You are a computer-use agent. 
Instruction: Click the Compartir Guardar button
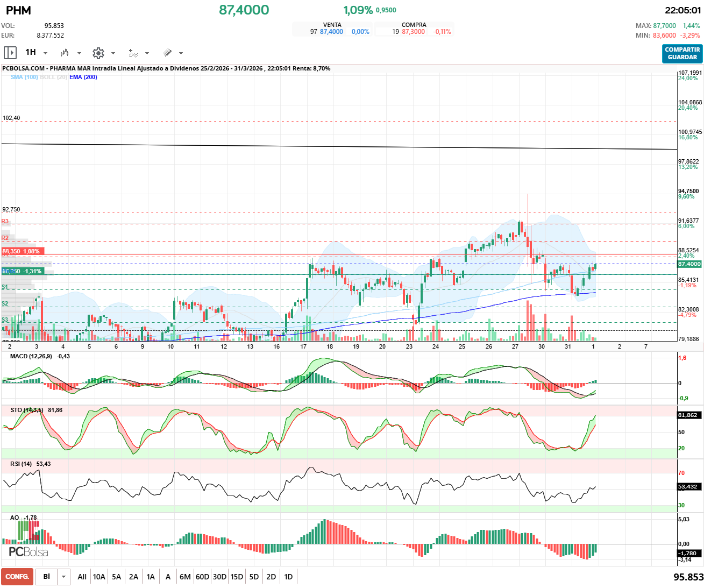pos(682,53)
